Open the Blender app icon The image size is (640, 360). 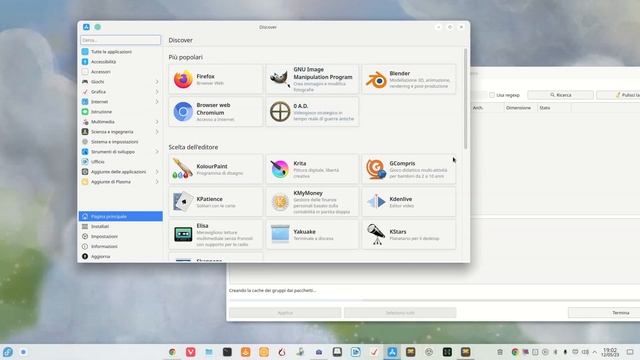pyautogui.click(x=376, y=79)
